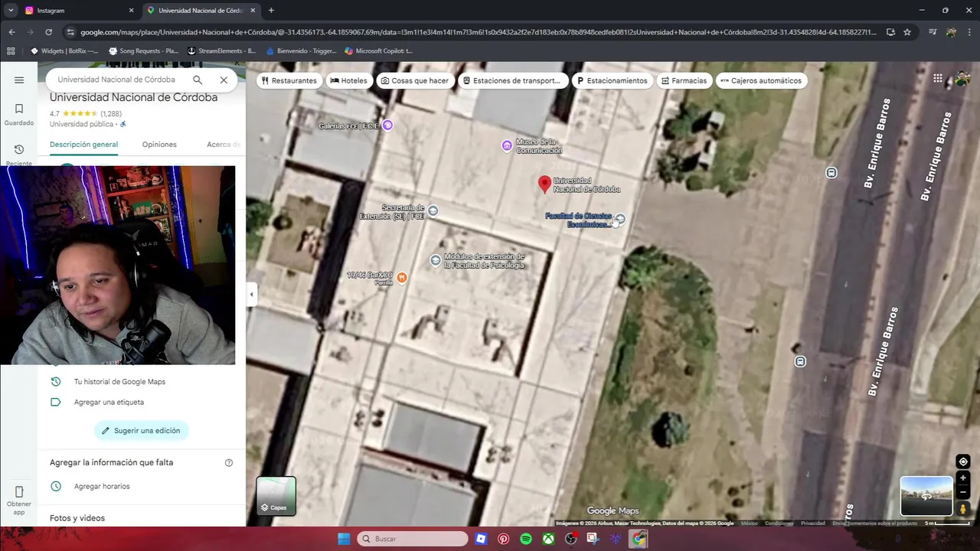Zoom out with the minus button

[x=963, y=491]
